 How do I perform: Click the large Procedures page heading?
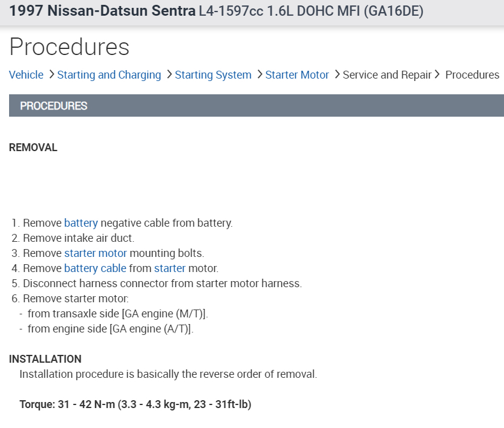[x=70, y=47]
